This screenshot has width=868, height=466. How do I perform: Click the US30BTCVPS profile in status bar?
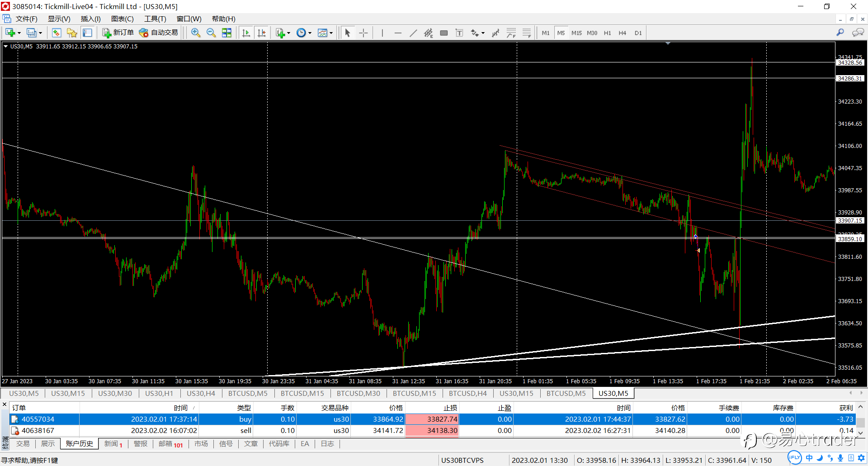(462, 460)
